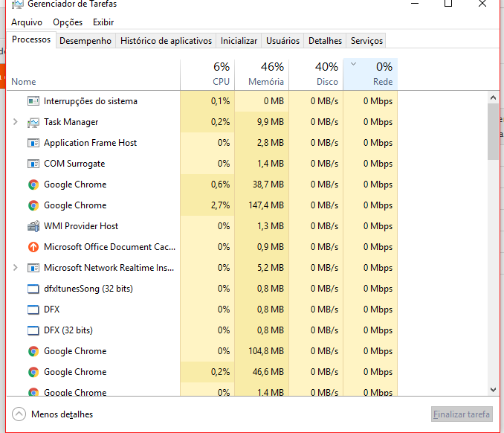The width and height of the screenshot is (504, 433).
Task: Click the sort chevron above the Rede column
Action: [353, 64]
